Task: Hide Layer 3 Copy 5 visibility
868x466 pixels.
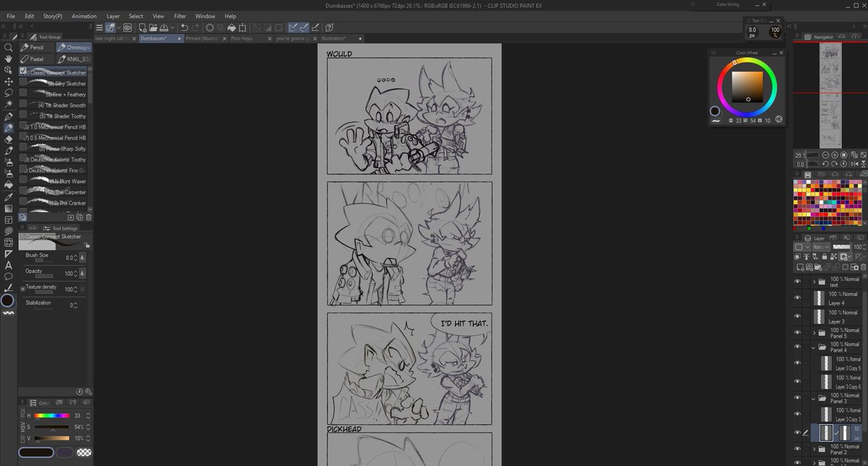Action: (798, 363)
